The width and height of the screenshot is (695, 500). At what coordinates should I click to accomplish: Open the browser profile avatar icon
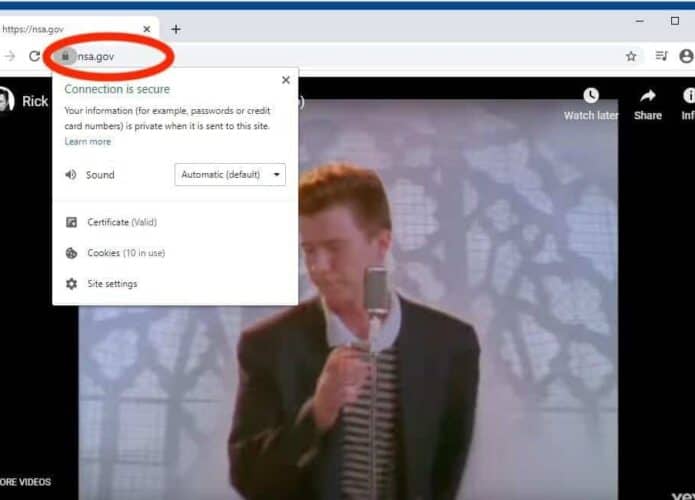coord(687,56)
